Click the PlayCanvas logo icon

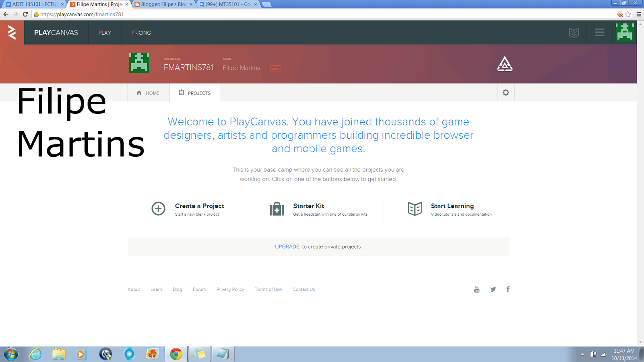point(12,33)
